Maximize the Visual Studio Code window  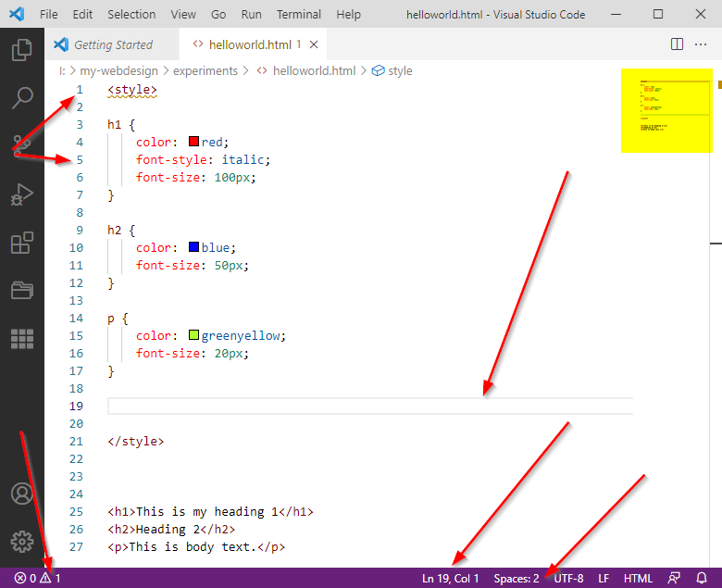point(658,14)
